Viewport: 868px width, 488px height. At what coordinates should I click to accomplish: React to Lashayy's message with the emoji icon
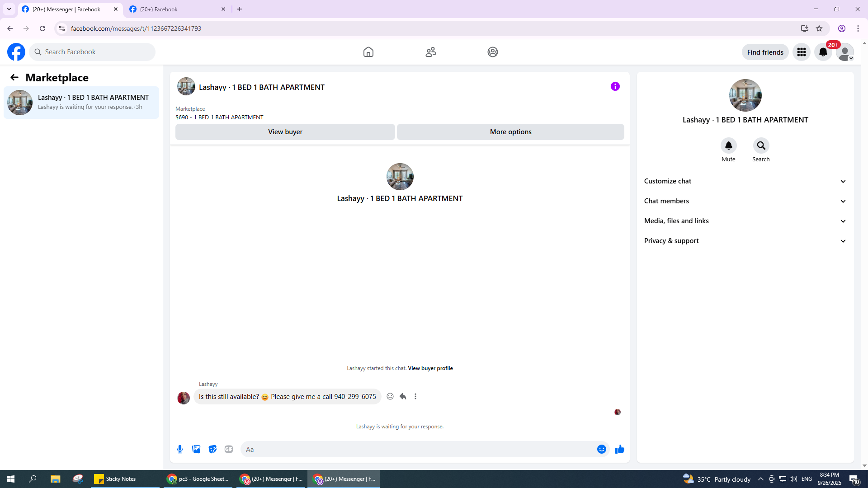[x=390, y=396]
